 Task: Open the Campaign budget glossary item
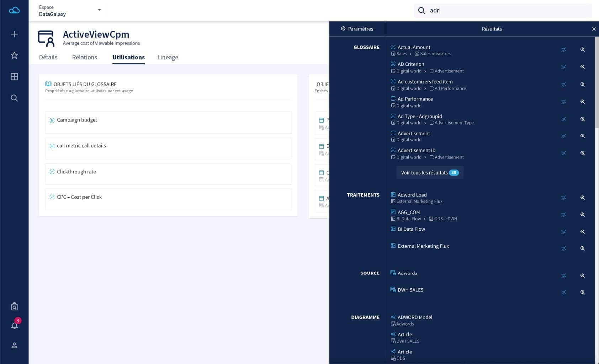click(x=77, y=120)
